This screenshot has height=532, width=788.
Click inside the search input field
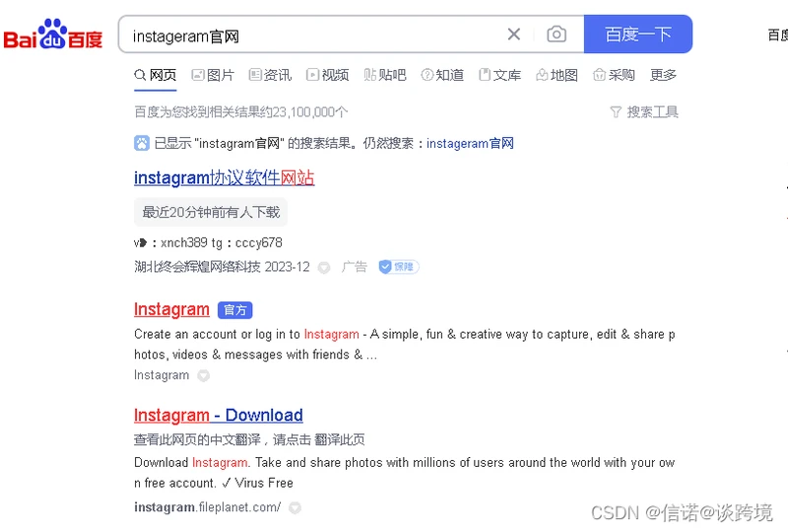coord(311,34)
